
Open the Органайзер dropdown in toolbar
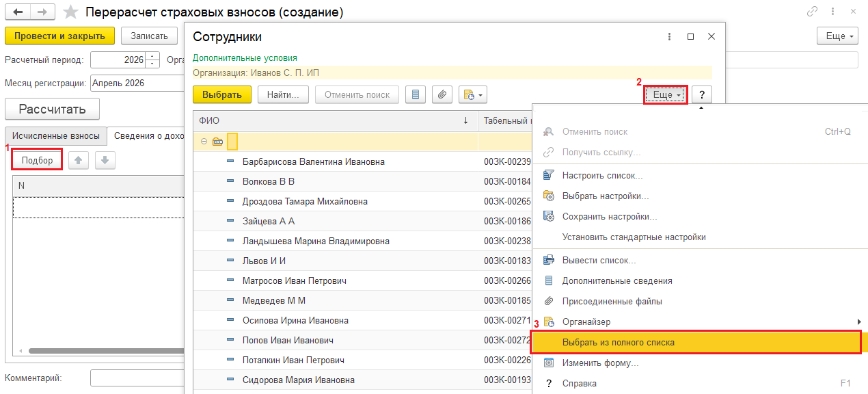point(473,95)
